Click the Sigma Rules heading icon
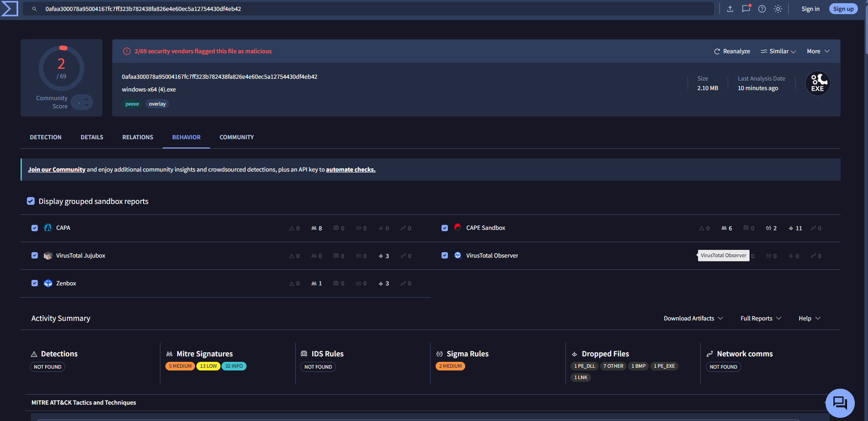The width and height of the screenshot is (868, 421). pos(440,354)
